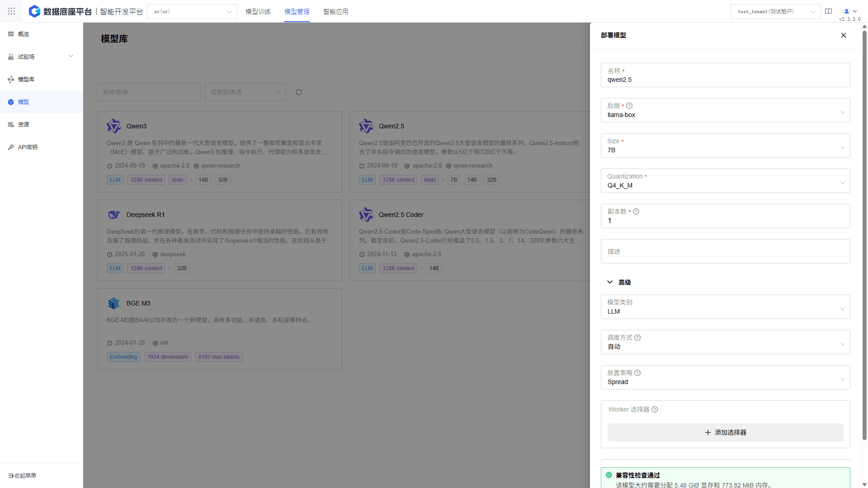Close the 部署模型 panel
The image size is (868, 488).
(844, 35)
